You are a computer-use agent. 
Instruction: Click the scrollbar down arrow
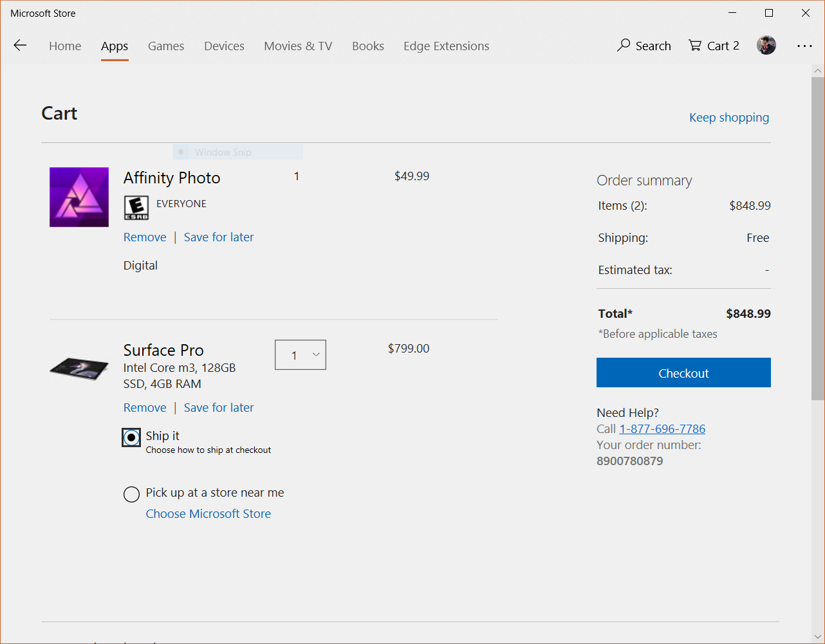817,637
